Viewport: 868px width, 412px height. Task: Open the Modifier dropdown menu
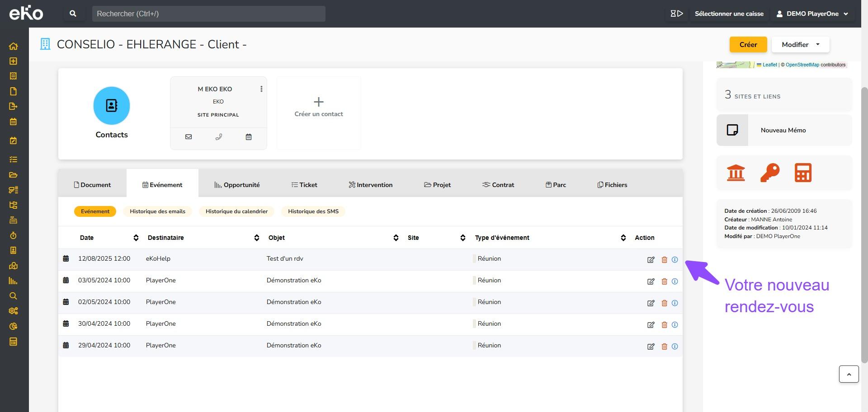800,45
